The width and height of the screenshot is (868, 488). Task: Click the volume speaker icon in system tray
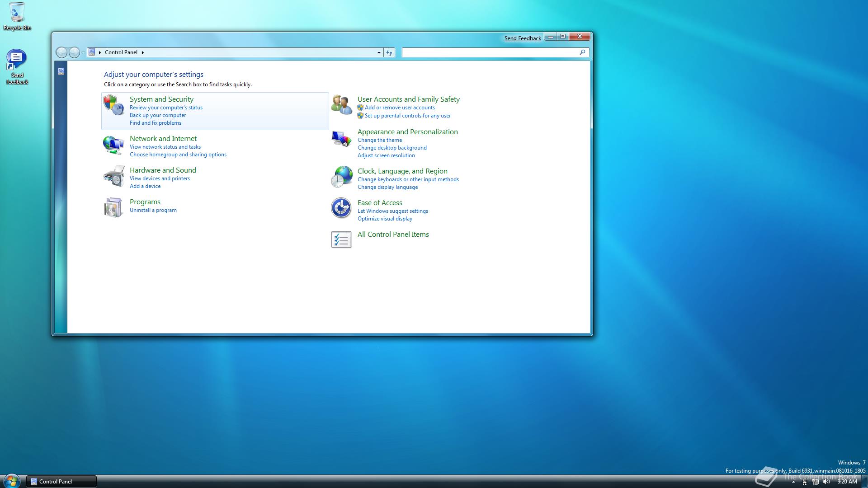(x=826, y=482)
